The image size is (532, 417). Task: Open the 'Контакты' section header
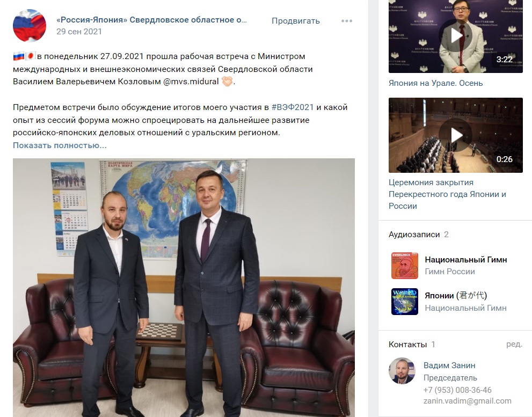click(407, 345)
